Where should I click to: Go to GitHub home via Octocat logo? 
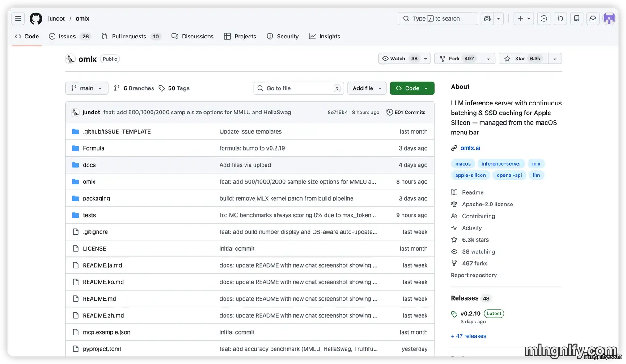[36, 18]
